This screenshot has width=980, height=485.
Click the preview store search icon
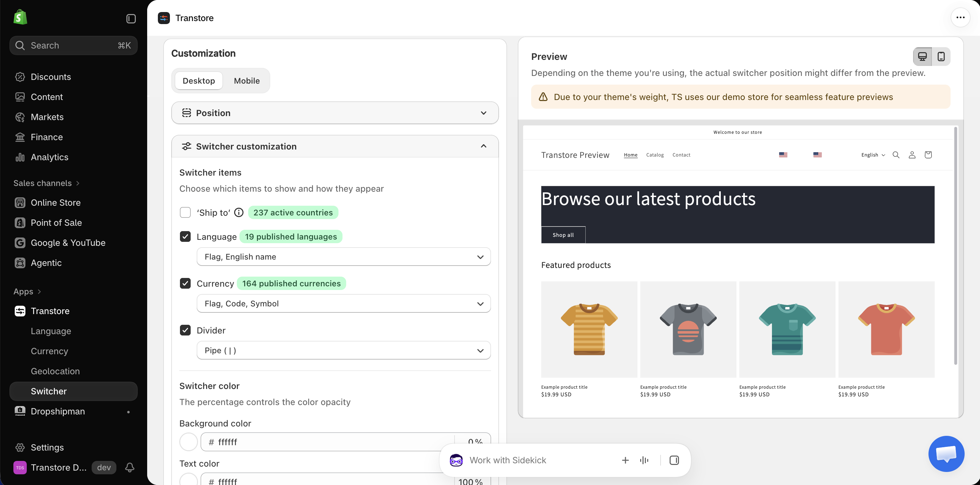(896, 155)
